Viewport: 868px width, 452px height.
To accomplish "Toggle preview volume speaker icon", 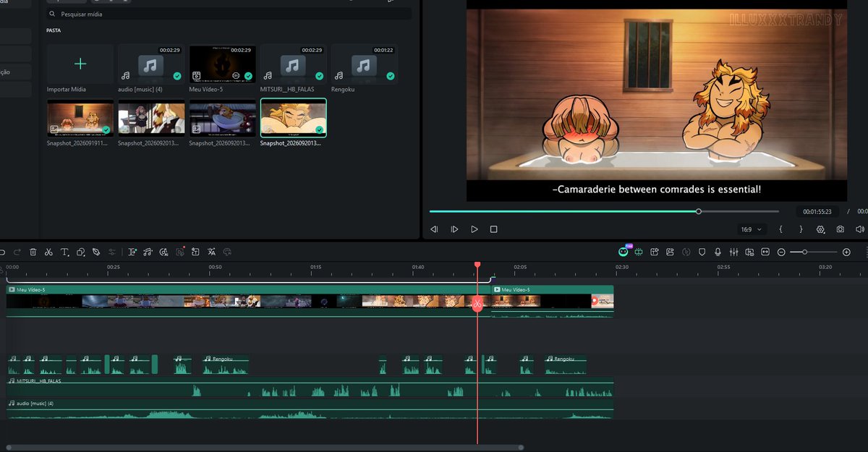I will pos(860,229).
